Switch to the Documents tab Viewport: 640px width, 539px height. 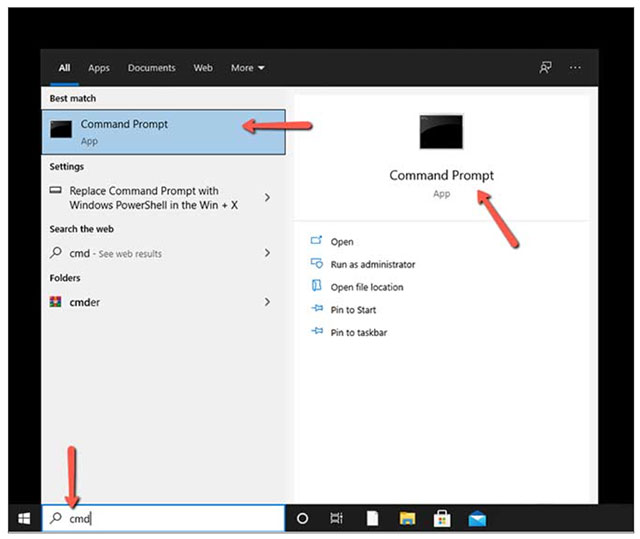pyautogui.click(x=151, y=68)
